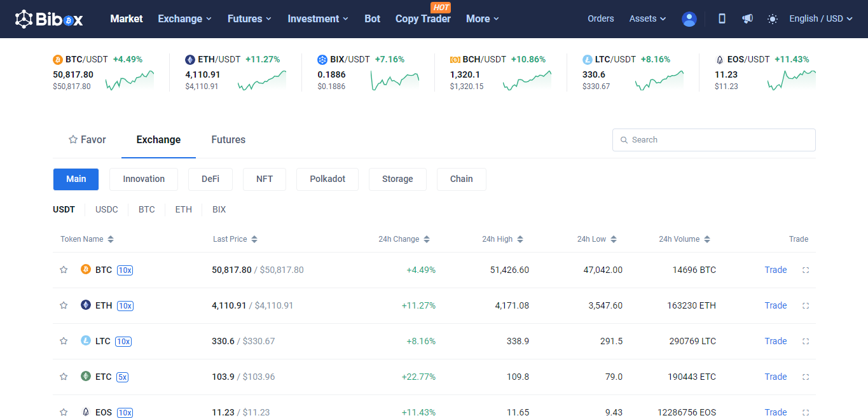Click the BTC coin icon in table
Screen dimensions: 868x418
pos(86,269)
